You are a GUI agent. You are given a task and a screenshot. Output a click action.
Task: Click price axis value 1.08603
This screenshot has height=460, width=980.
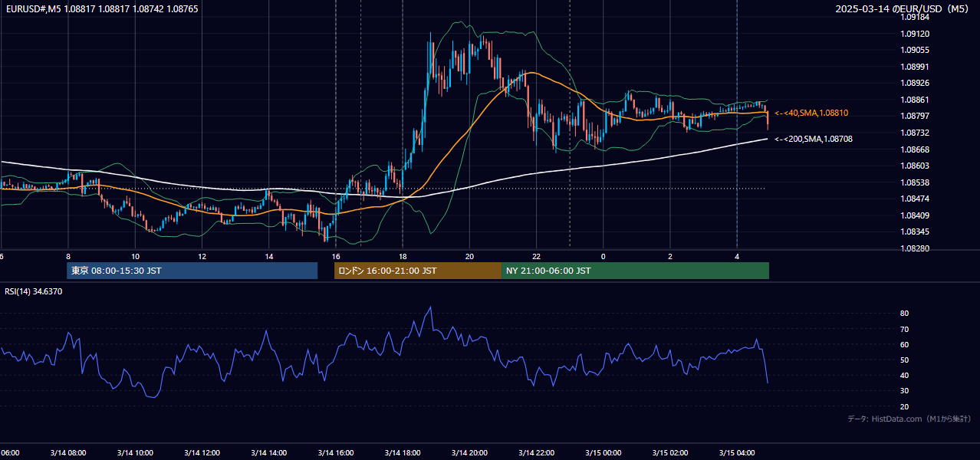914,166
